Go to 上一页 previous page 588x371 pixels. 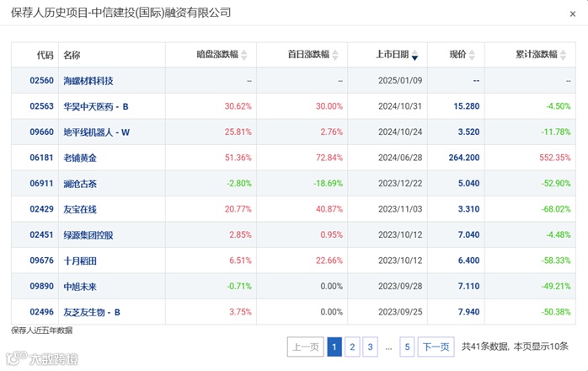click(x=306, y=347)
